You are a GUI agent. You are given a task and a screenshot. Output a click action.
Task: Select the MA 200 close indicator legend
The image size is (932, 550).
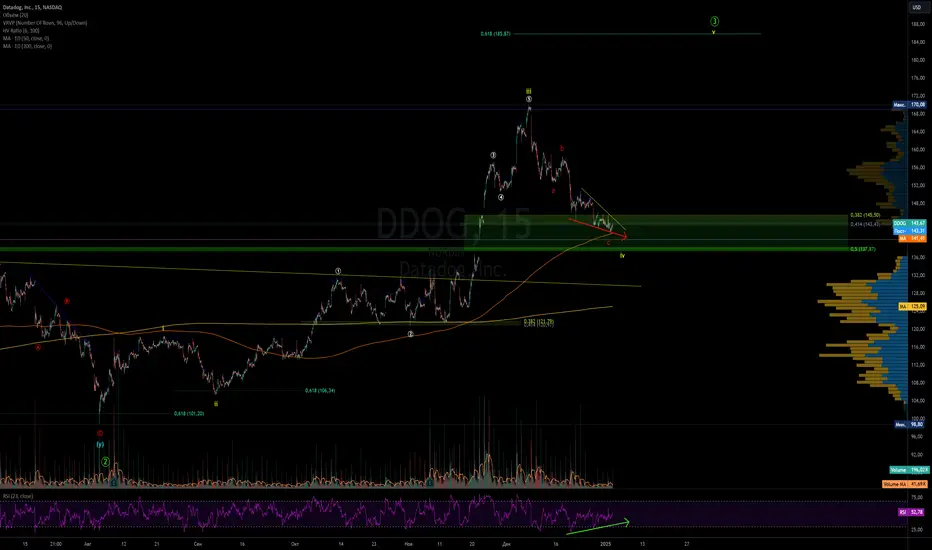[27, 46]
